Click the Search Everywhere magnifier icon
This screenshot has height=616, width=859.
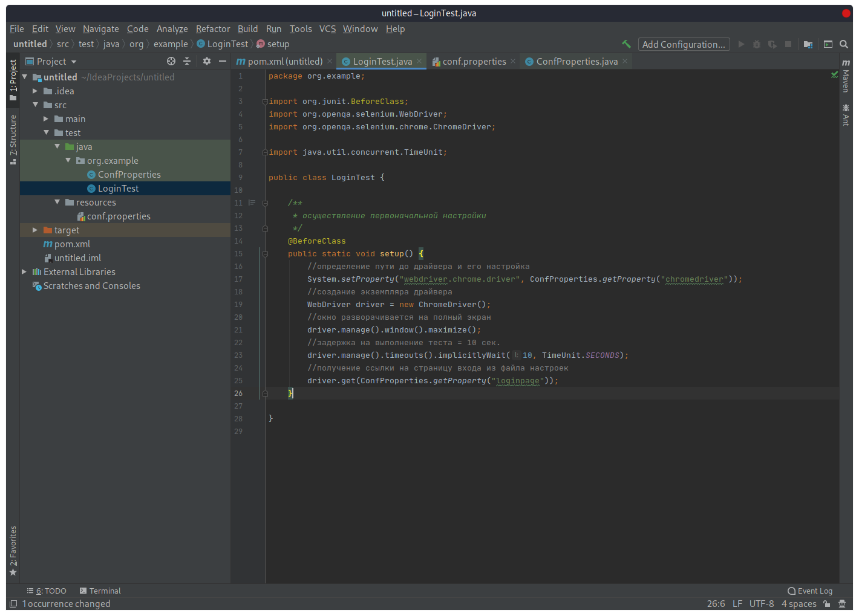tap(844, 44)
